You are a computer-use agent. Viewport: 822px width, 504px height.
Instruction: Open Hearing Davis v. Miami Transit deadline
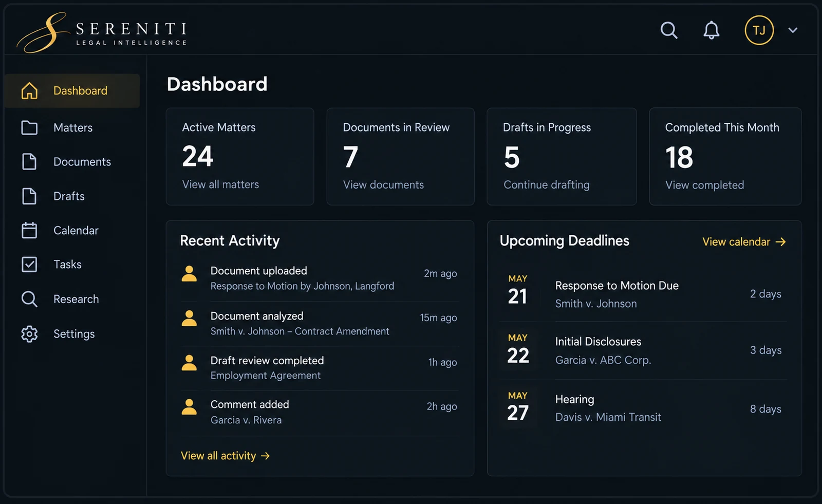click(x=644, y=408)
